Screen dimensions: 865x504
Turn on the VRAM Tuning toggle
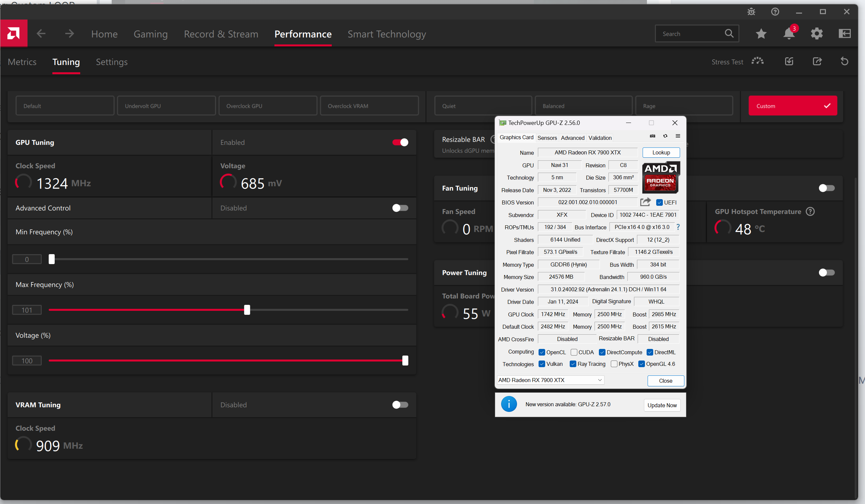point(400,405)
